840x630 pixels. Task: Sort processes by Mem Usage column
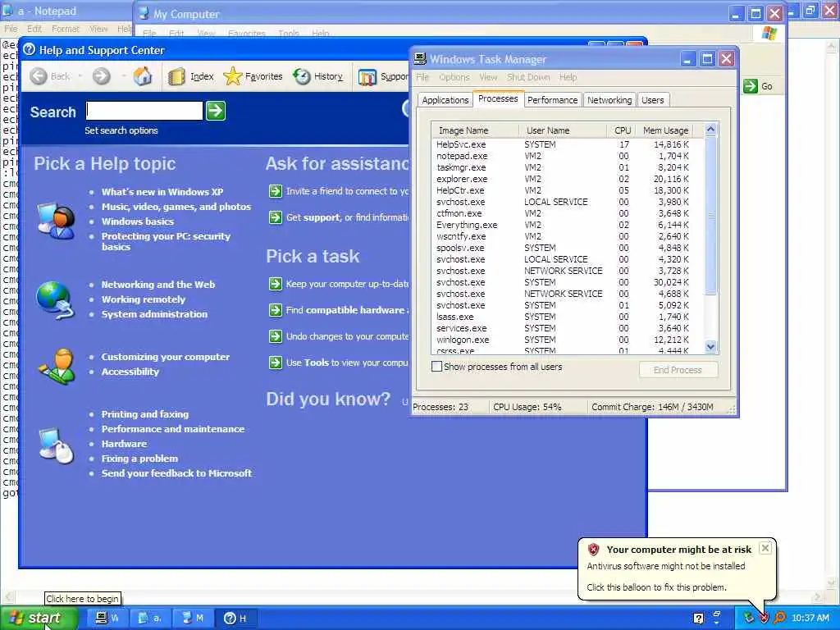point(664,130)
